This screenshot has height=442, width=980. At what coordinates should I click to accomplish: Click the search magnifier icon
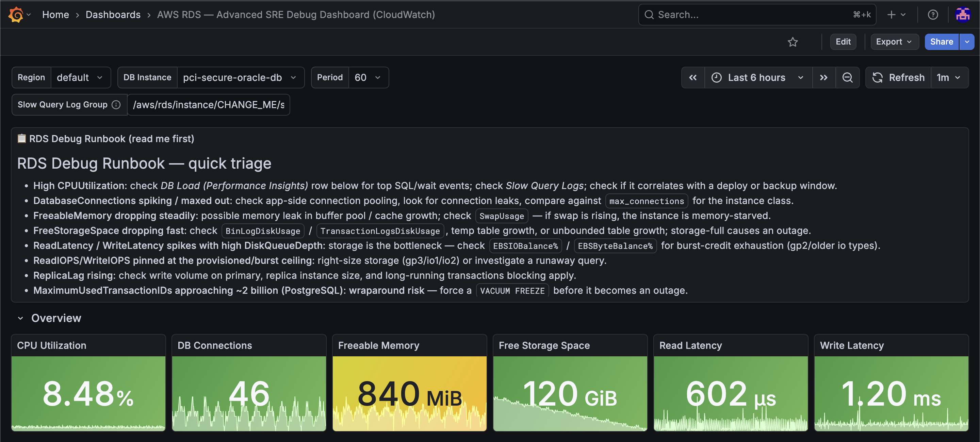pos(649,14)
